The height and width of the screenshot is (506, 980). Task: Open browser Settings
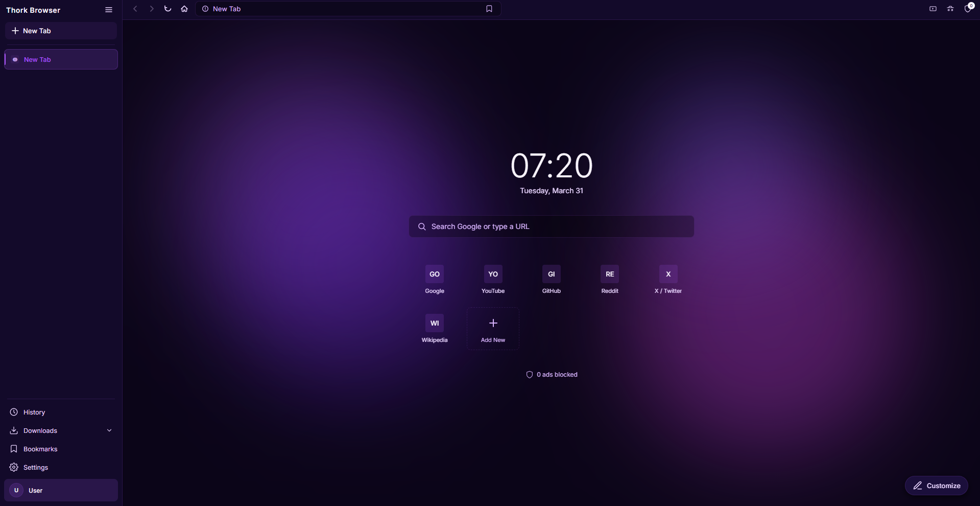point(34,467)
